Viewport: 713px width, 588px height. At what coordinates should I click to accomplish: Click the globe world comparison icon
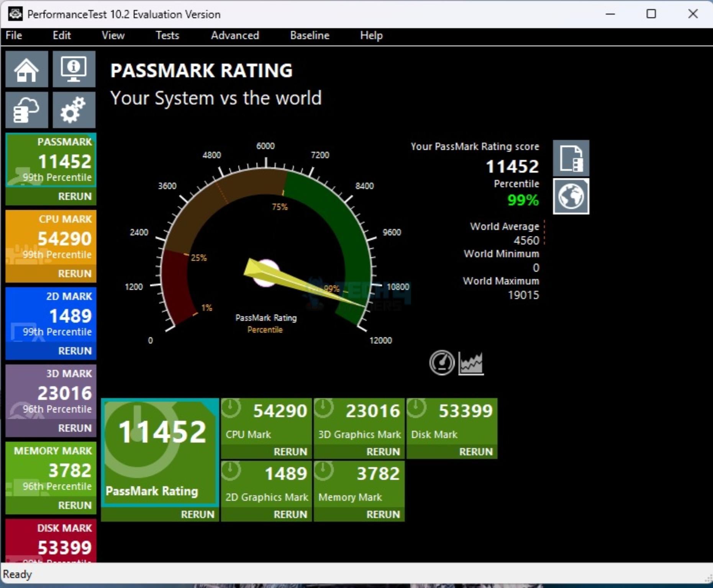tap(570, 196)
